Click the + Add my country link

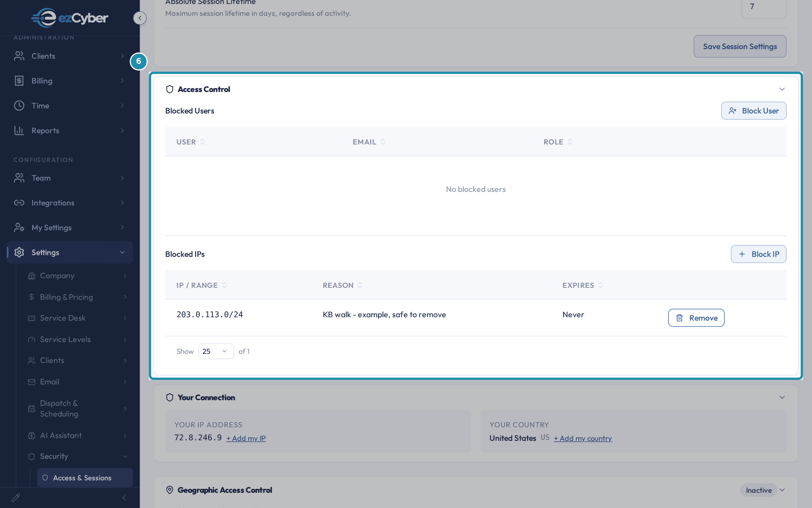(x=583, y=438)
